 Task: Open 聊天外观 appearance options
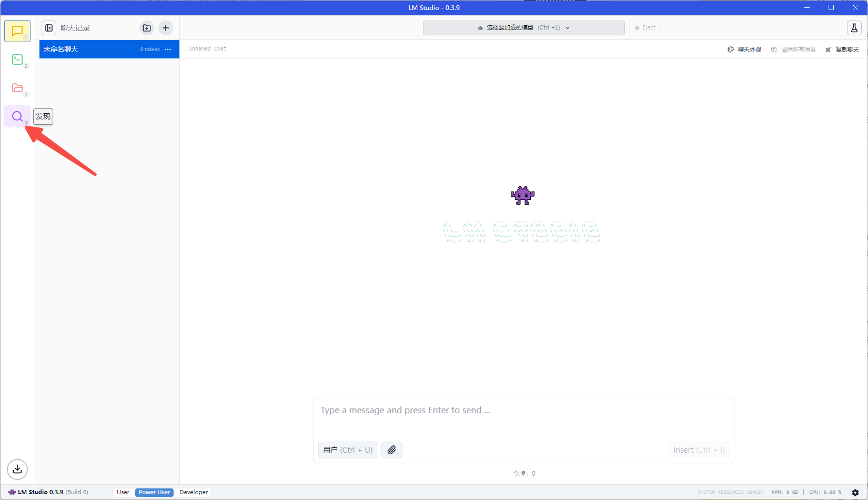744,49
